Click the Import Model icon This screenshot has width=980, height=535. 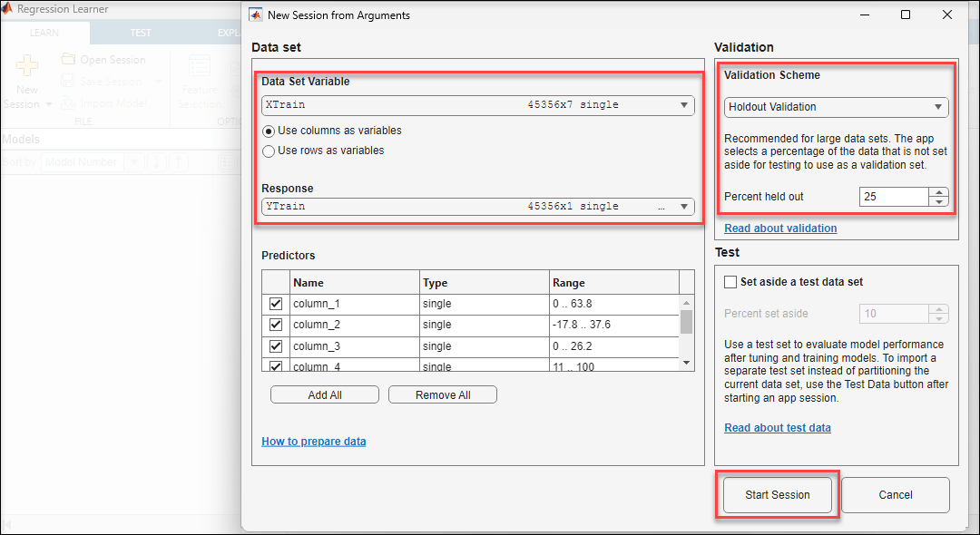point(69,103)
